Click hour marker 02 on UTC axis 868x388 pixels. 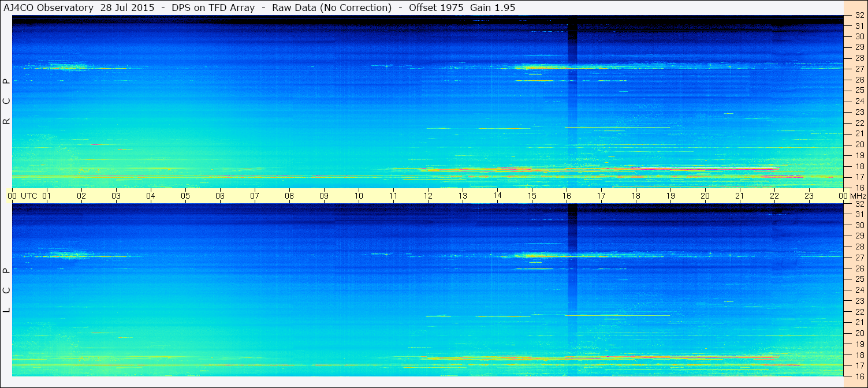pyautogui.click(x=81, y=196)
